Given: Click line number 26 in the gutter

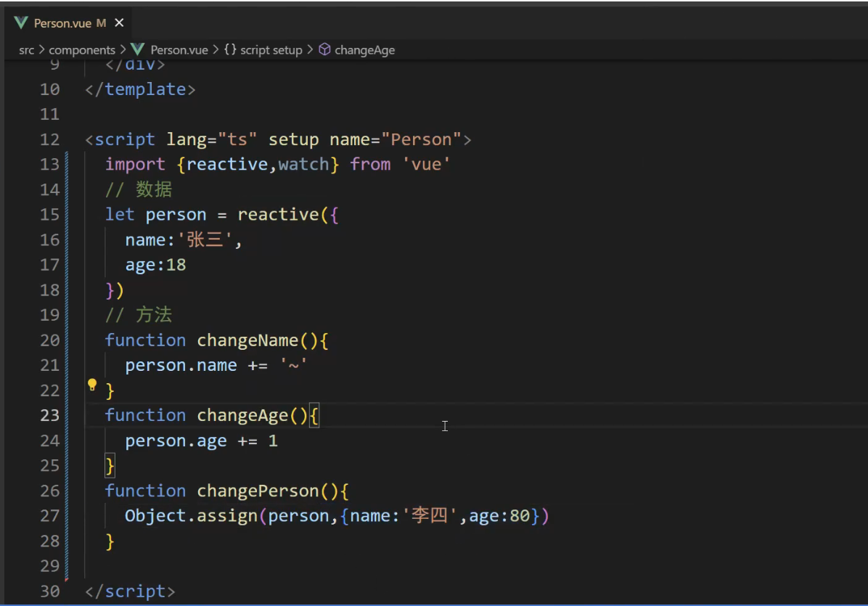Looking at the screenshot, I should 50,491.
